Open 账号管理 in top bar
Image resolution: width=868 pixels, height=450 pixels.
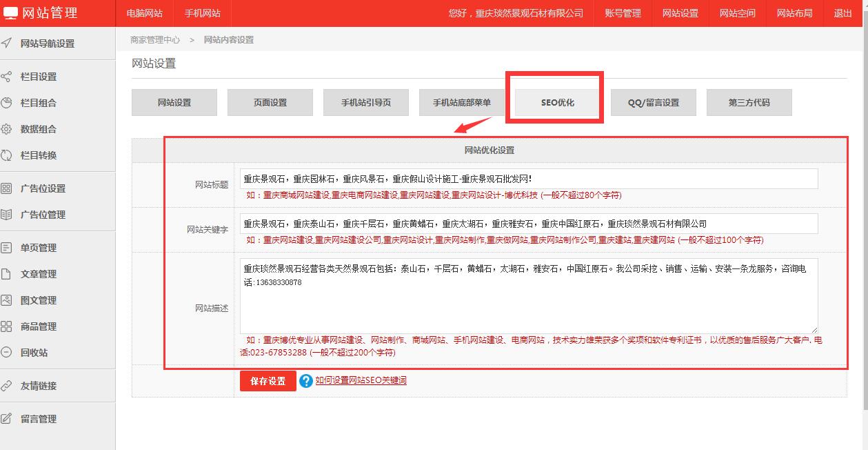click(x=623, y=13)
